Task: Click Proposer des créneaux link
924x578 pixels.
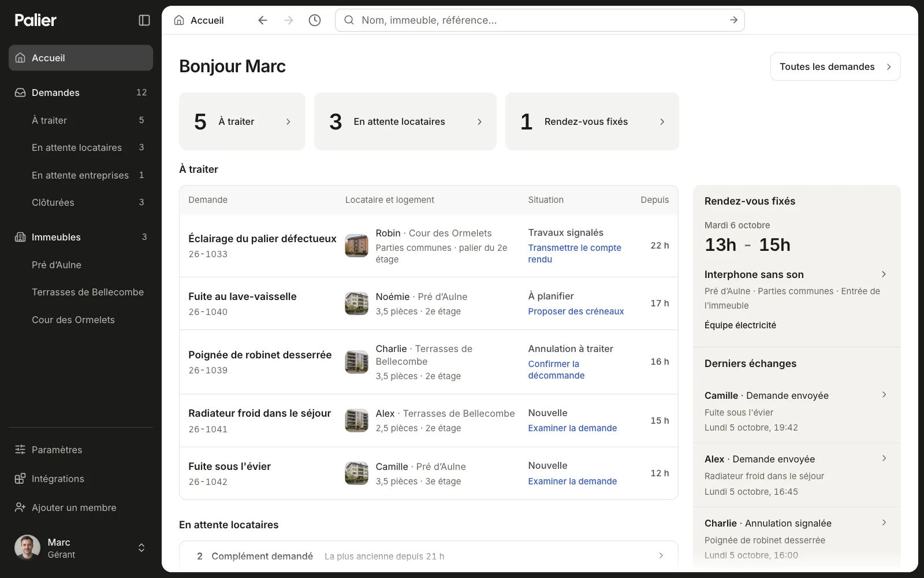Action: [576, 311]
